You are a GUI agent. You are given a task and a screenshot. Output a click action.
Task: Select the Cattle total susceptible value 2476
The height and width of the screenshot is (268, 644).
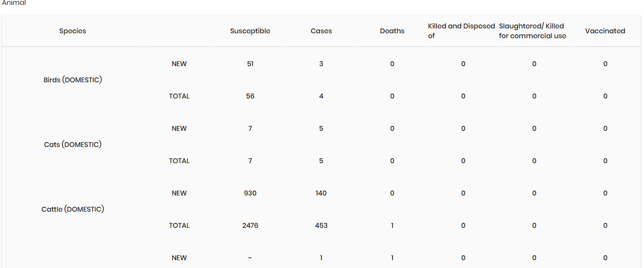click(x=250, y=225)
